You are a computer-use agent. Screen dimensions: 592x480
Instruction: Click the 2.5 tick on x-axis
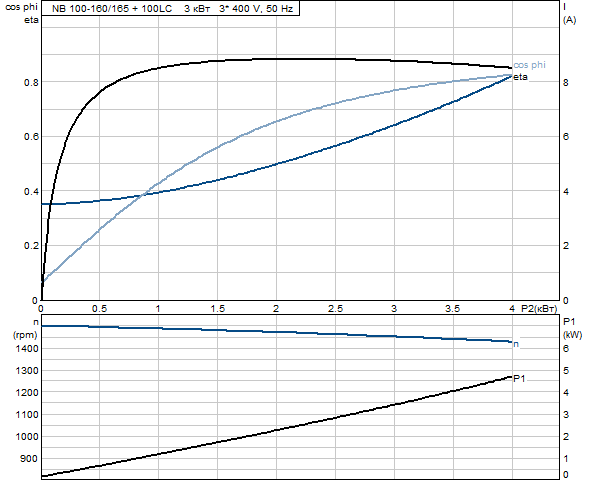pyautogui.click(x=335, y=309)
